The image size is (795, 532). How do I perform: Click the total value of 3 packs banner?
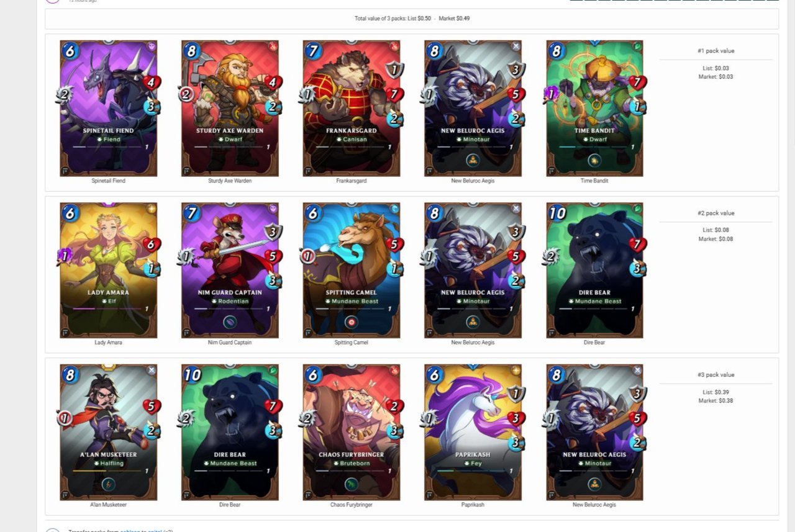tap(412, 19)
